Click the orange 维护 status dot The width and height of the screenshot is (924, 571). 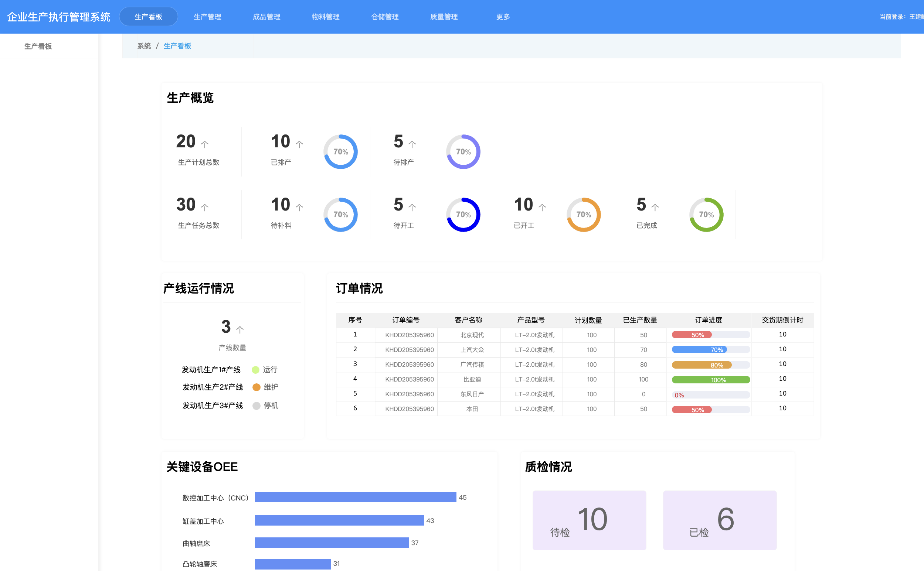click(x=256, y=387)
